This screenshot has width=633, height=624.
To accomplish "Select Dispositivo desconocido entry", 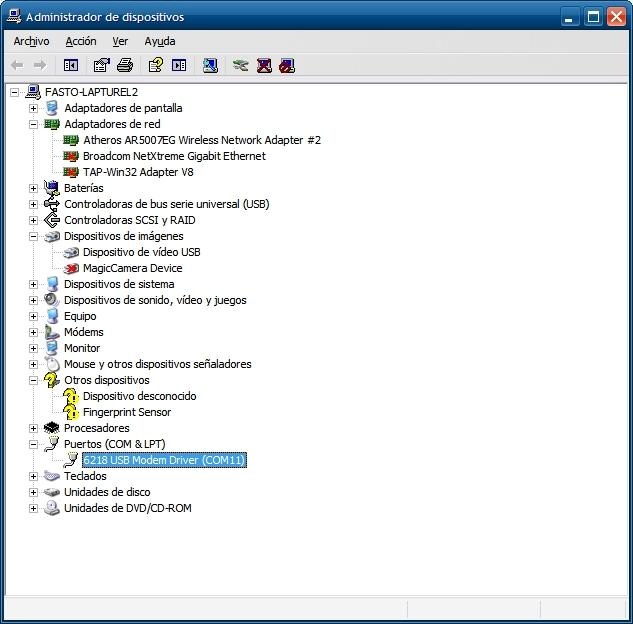I will click(140, 396).
